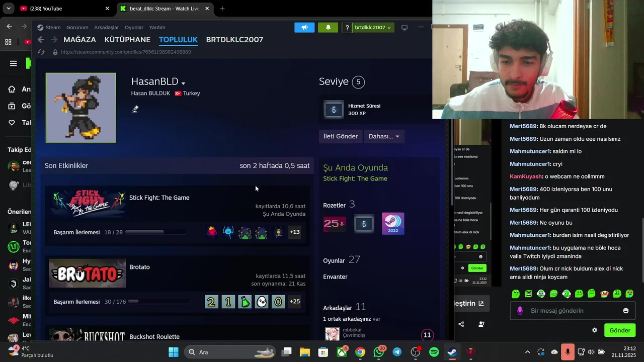Go to MAĞAZA tab
Image resolution: width=644 pixels, height=362 pixels.
[x=79, y=40]
